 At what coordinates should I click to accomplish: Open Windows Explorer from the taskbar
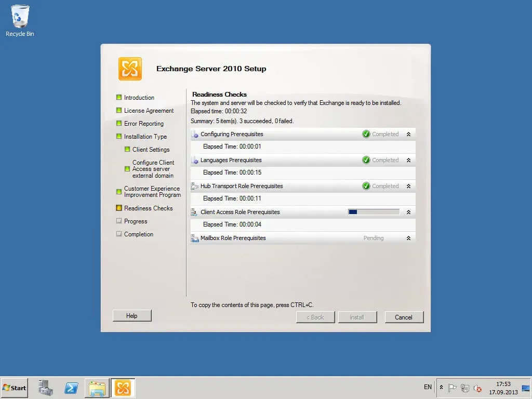click(x=97, y=388)
